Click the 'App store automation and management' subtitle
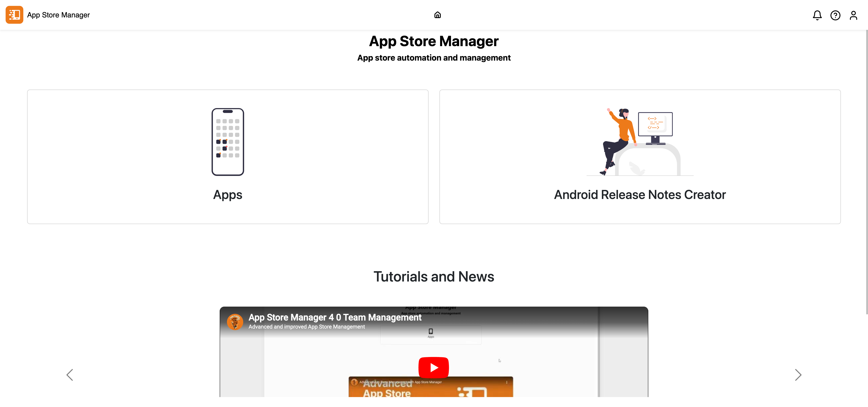The height and width of the screenshot is (407, 868). tap(434, 58)
